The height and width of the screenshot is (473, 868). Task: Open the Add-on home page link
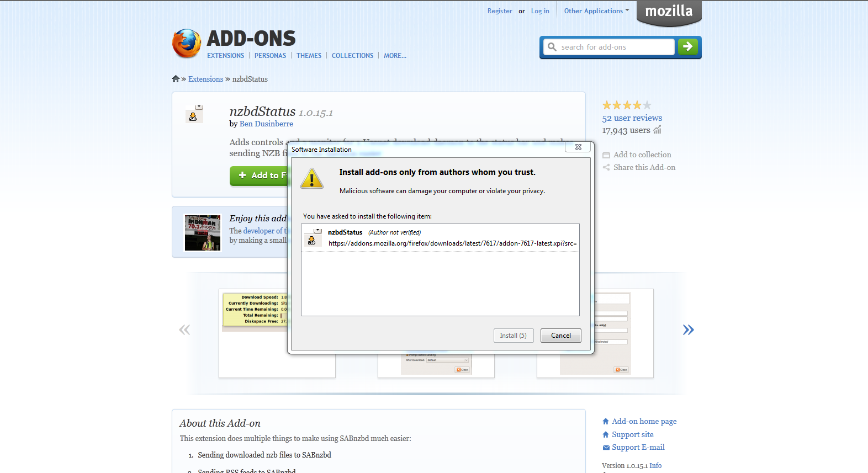click(644, 421)
